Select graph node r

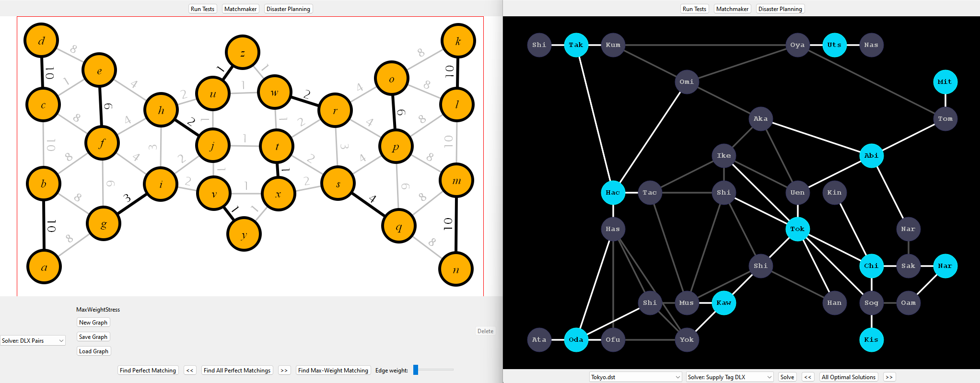tap(335, 110)
